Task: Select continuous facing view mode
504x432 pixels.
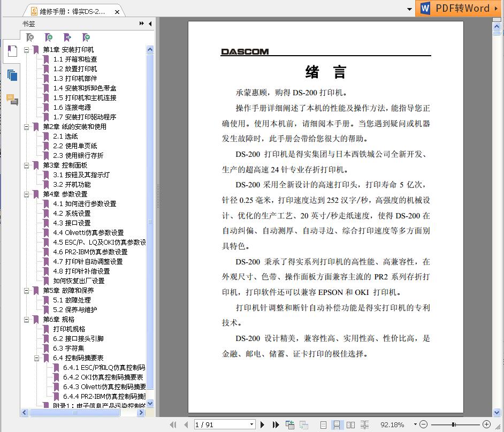Action: (x=364, y=425)
